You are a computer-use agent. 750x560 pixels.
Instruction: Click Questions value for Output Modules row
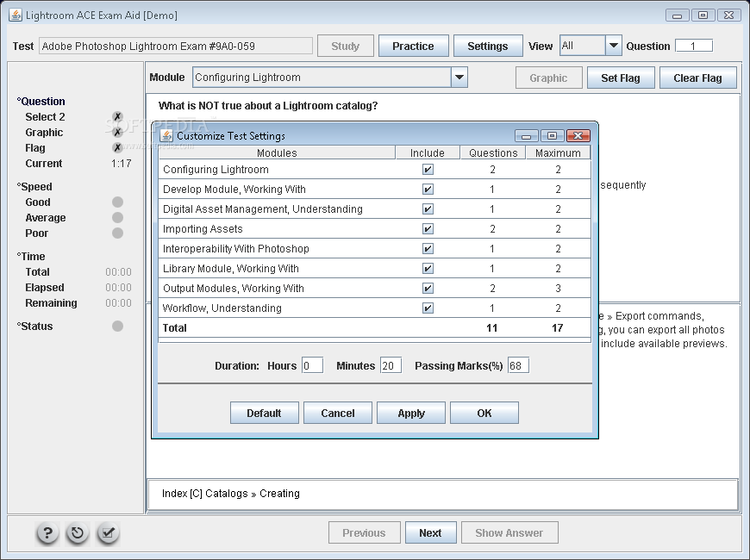[x=492, y=289]
